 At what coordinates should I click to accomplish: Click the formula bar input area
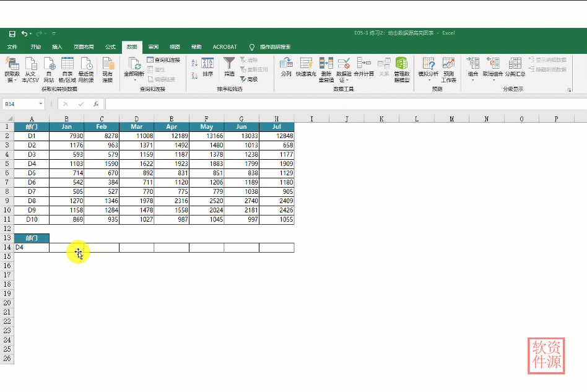(346, 104)
